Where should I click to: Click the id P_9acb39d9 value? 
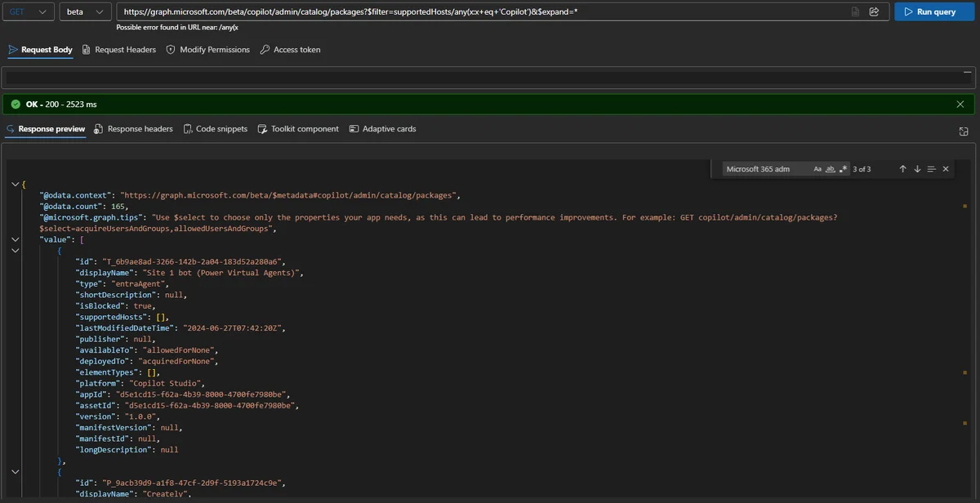[x=193, y=483]
